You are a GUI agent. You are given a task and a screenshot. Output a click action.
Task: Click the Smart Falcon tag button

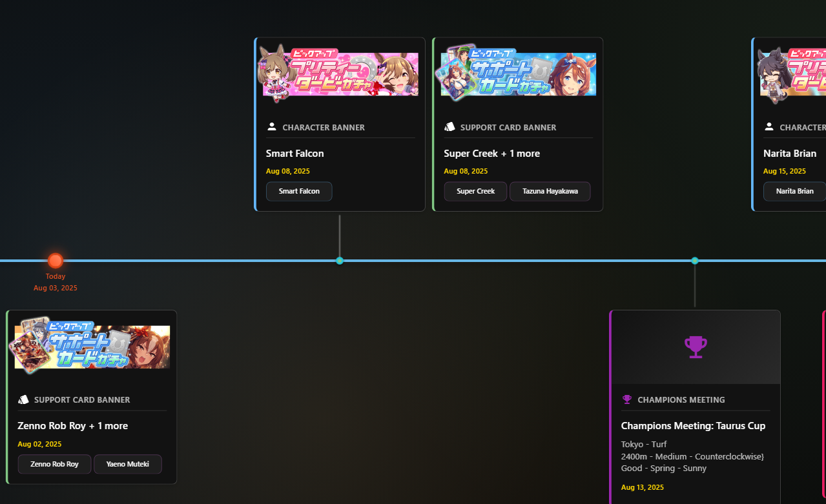click(x=299, y=192)
